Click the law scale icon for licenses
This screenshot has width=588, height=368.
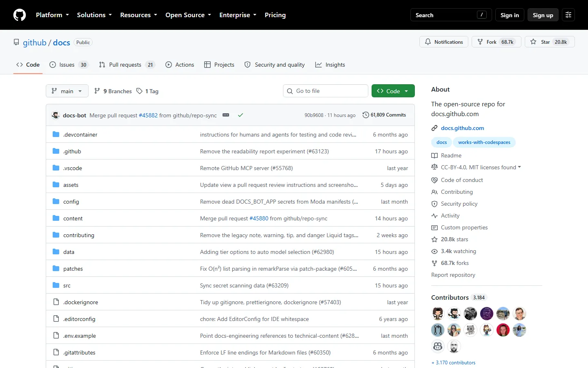[x=434, y=167]
